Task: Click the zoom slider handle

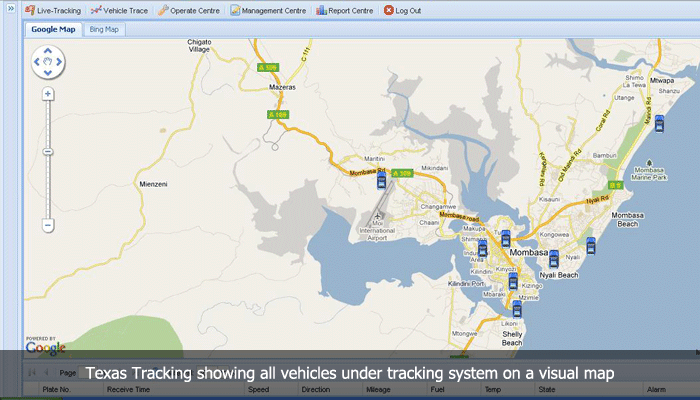Action: click(x=48, y=152)
